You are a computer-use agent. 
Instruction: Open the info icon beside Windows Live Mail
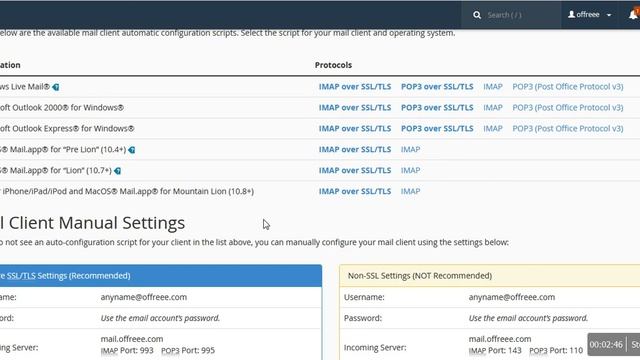(56, 87)
